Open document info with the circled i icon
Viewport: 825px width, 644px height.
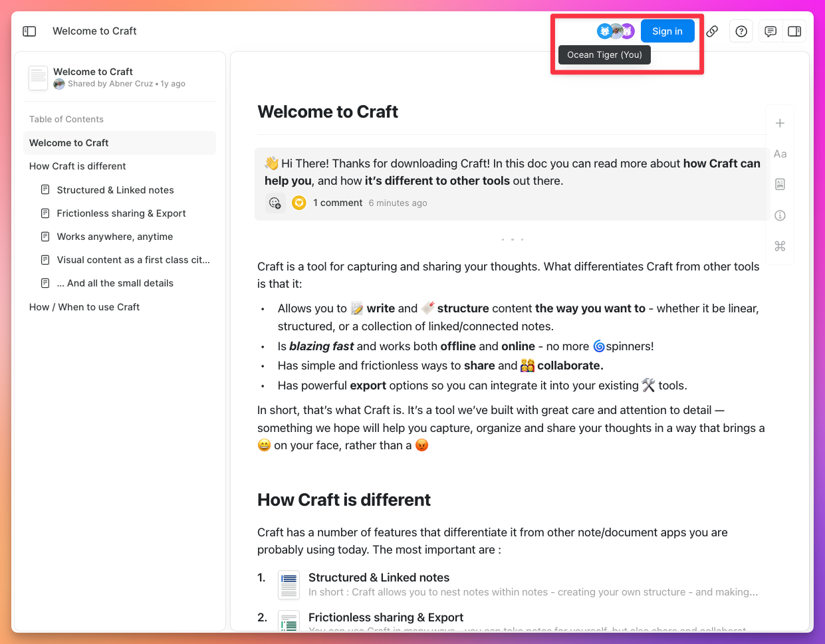[x=779, y=215]
